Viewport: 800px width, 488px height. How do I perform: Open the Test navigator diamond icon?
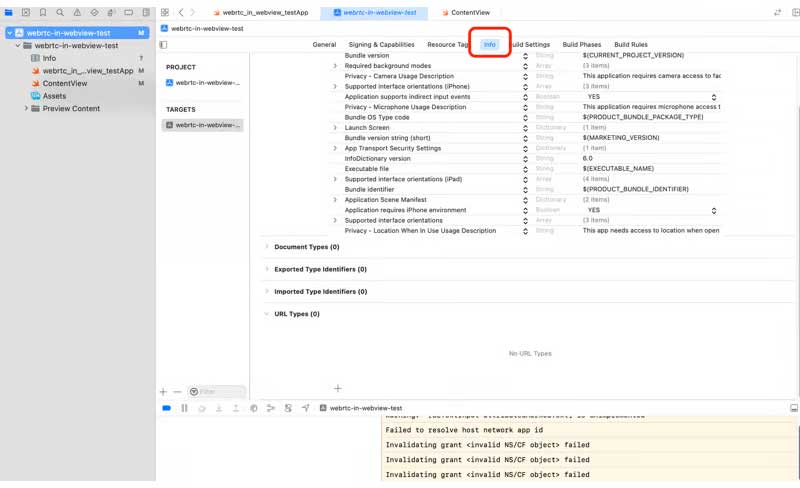pos(94,12)
